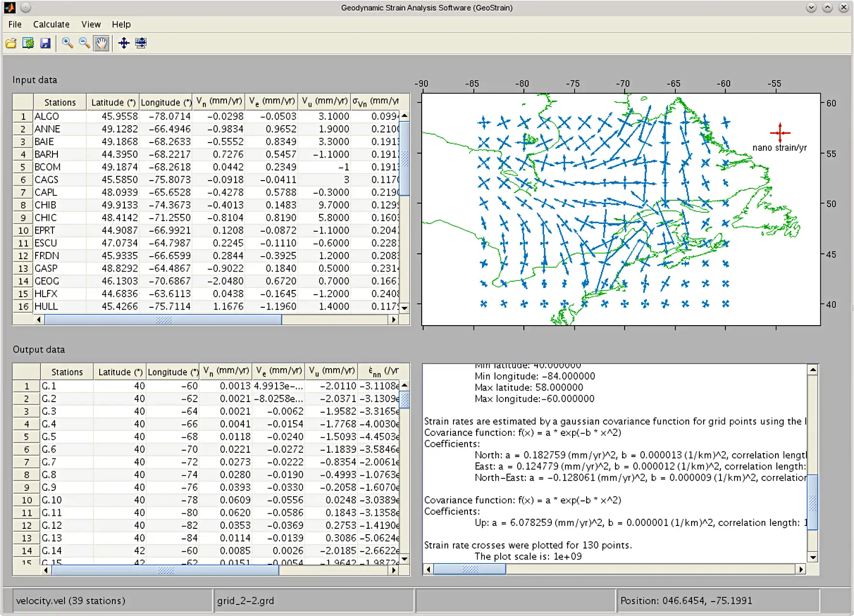This screenshot has width=854, height=616.
Task: Click the save floppy disk icon
Action: (45, 43)
